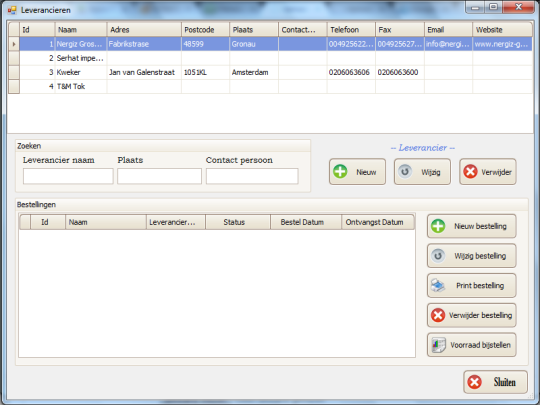Close the Leverancieren window with X
This screenshot has height=405, width=540.
pos(519,7)
